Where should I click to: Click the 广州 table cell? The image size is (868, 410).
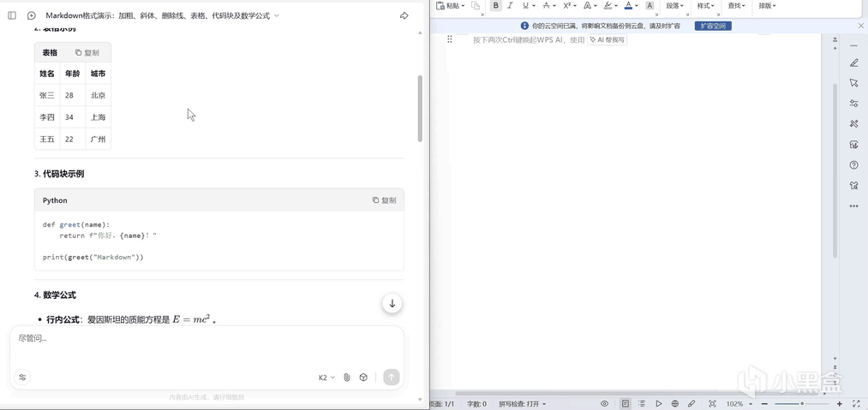point(98,139)
